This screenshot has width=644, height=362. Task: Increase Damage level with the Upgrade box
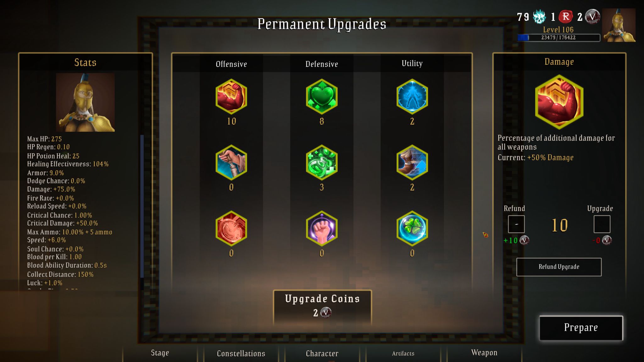[x=602, y=224]
